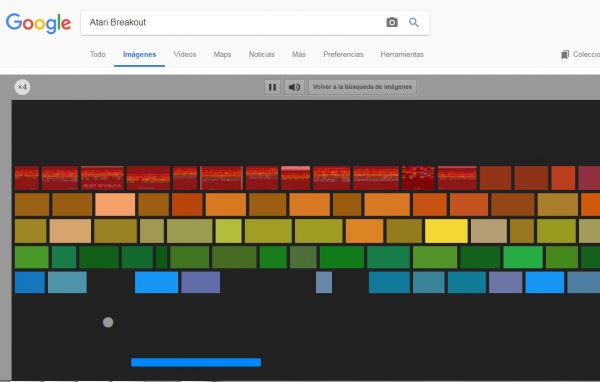Click the Google logo
The image size is (600, 382).
pos(38,23)
